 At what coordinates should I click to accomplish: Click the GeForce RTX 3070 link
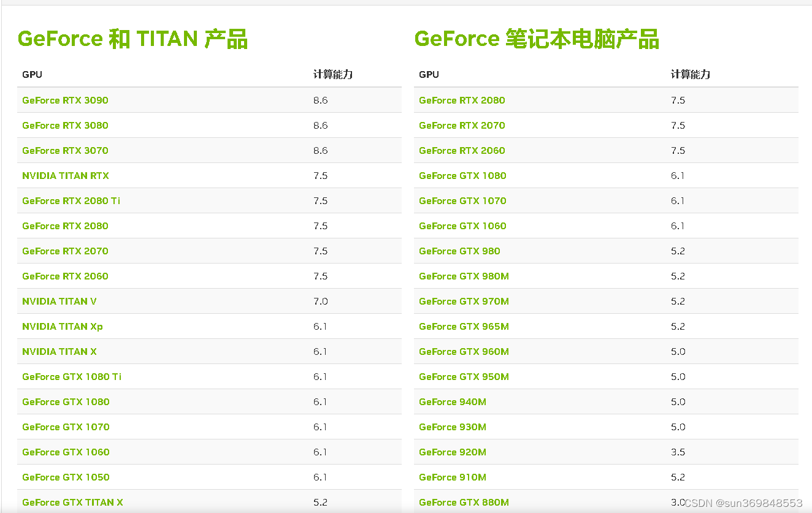click(x=65, y=150)
